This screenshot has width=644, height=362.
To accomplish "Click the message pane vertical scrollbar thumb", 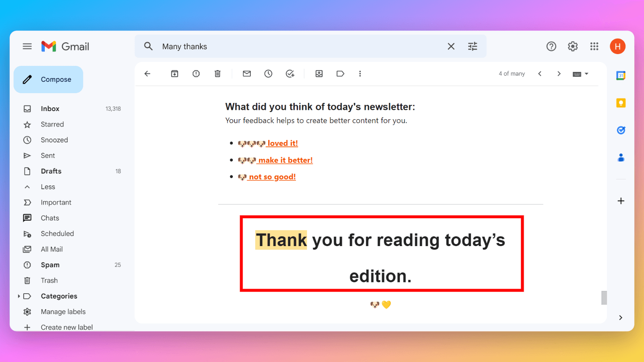I will coord(604,297).
